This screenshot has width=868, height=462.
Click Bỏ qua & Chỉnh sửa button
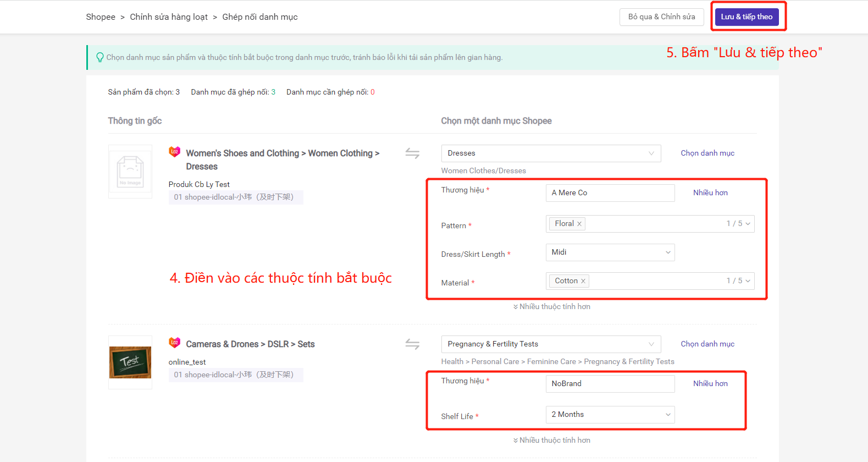[x=661, y=17]
